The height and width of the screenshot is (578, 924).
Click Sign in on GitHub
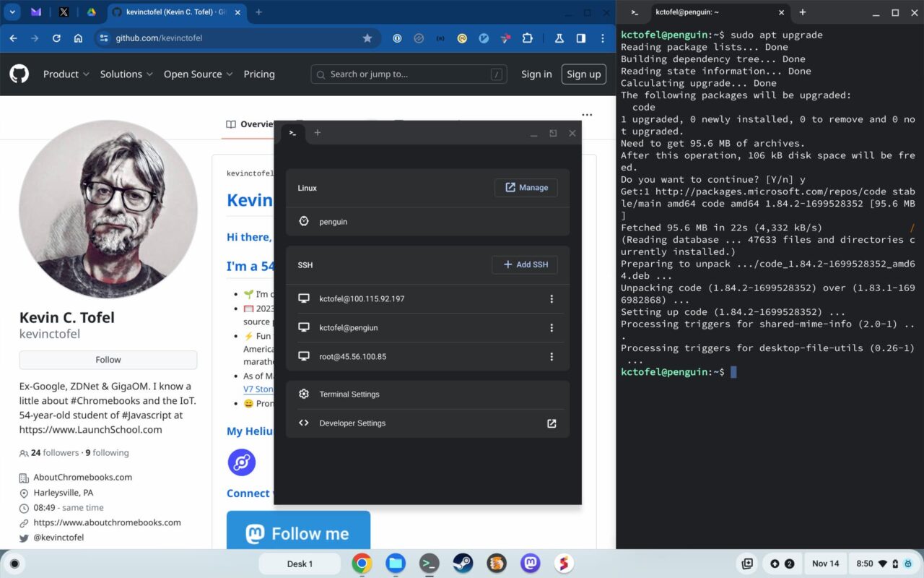point(536,74)
